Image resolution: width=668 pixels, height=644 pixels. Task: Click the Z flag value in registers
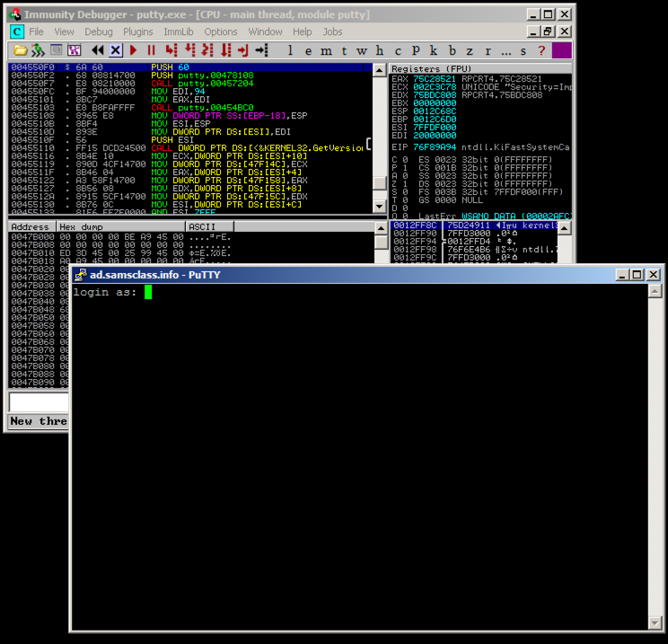[405, 184]
